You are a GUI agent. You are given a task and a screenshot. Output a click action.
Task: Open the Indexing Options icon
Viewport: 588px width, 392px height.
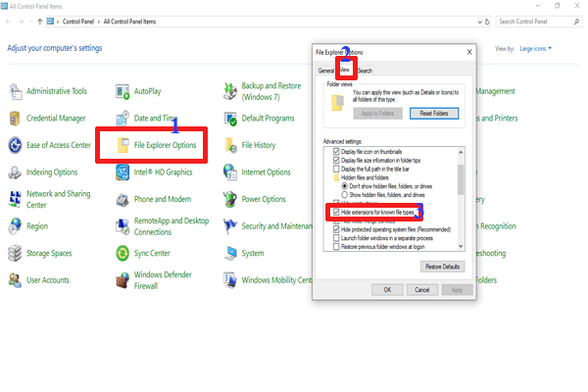pyautogui.click(x=15, y=172)
